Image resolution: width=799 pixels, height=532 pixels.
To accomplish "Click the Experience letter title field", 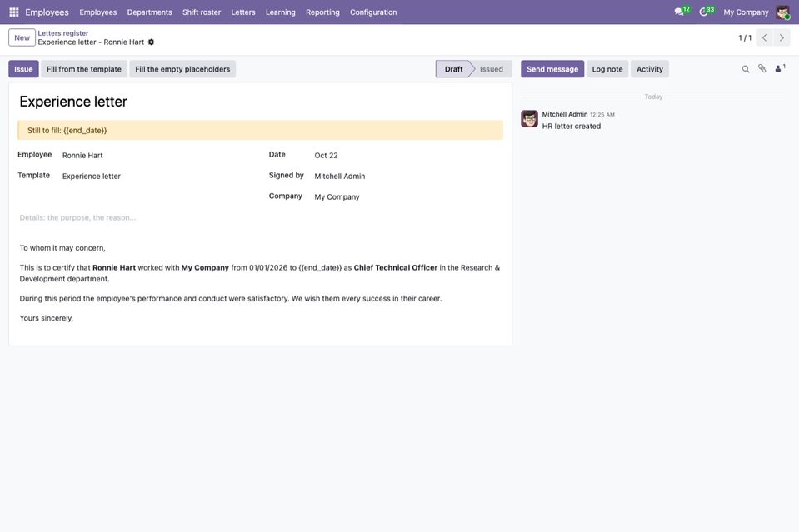I will click(x=261, y=102).
